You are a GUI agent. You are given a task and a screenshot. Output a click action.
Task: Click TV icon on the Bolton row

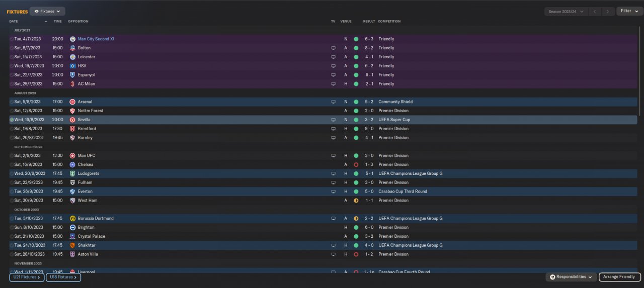(333, 48)
